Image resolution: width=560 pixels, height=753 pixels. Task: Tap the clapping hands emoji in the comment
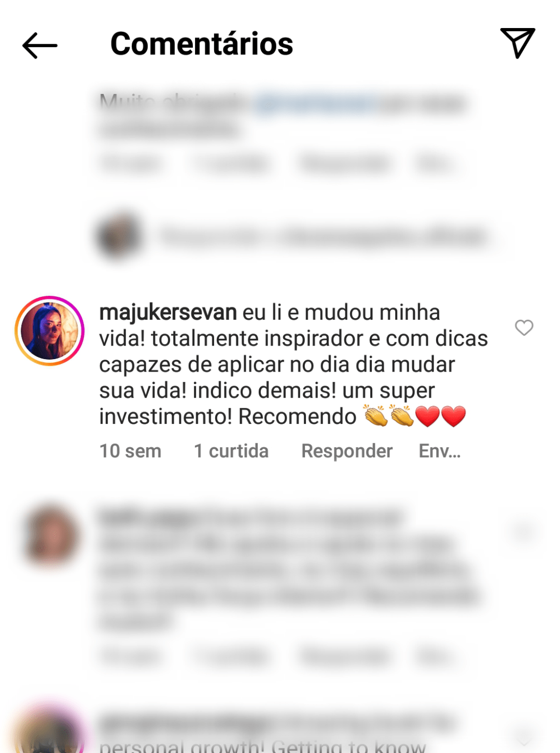[389, 416]
